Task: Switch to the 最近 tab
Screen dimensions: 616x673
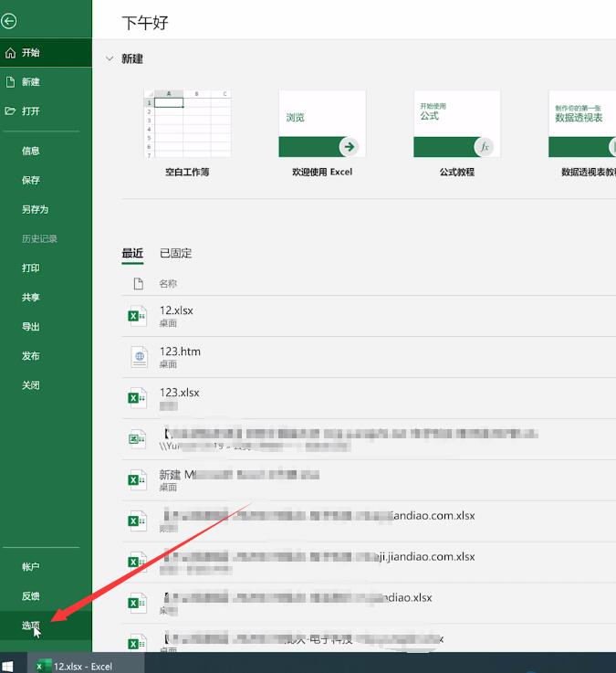Action: [x=132, y=253]
